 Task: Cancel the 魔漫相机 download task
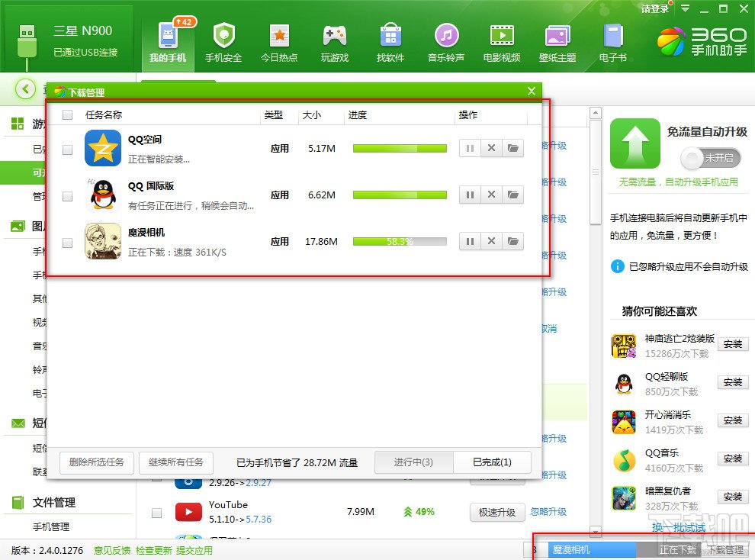click(491, 241)
